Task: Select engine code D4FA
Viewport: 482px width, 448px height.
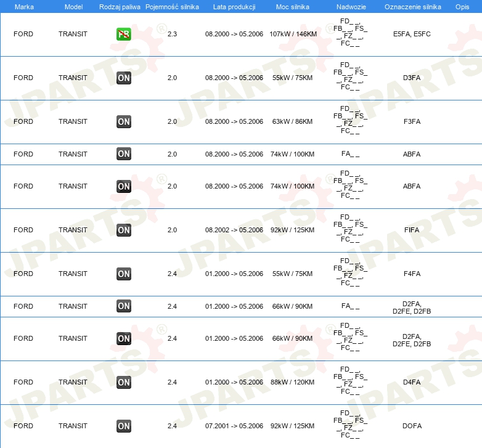Action: (412, 382)
